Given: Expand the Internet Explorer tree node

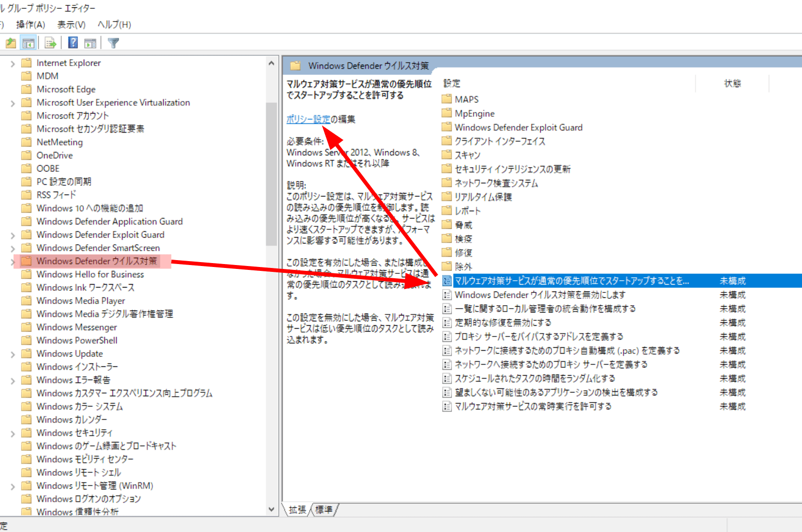Looking at the screenshot, I should 13,63.
